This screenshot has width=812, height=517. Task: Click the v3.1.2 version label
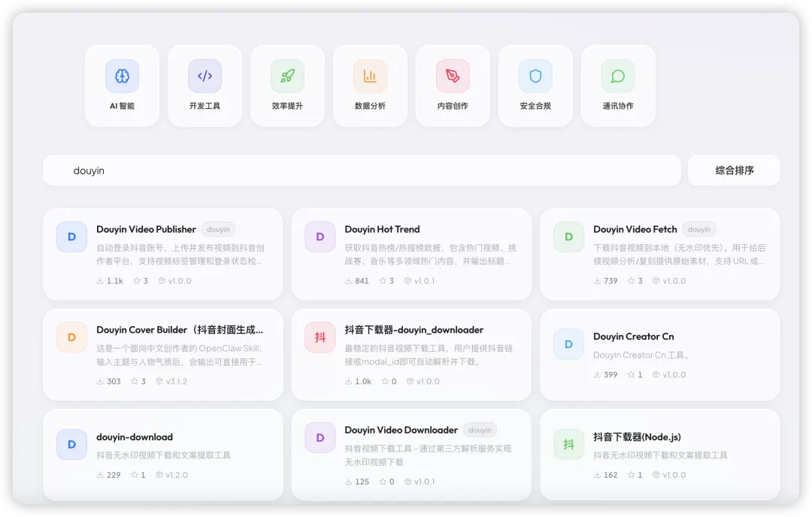click(177, 382)
